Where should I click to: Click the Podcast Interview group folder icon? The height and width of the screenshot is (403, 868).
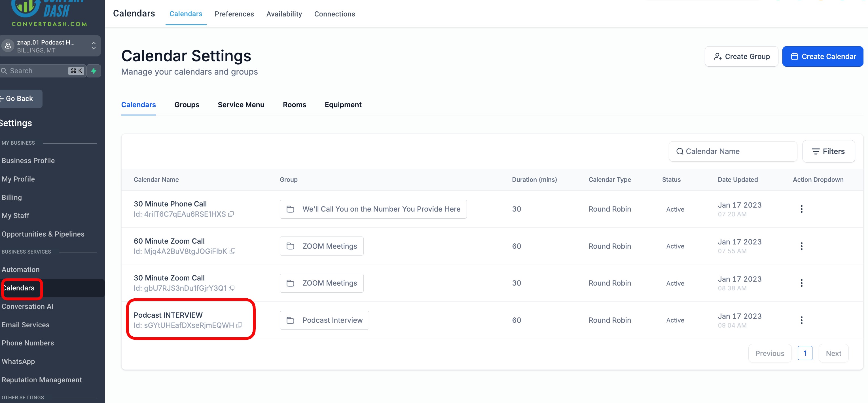pos(290,320)
